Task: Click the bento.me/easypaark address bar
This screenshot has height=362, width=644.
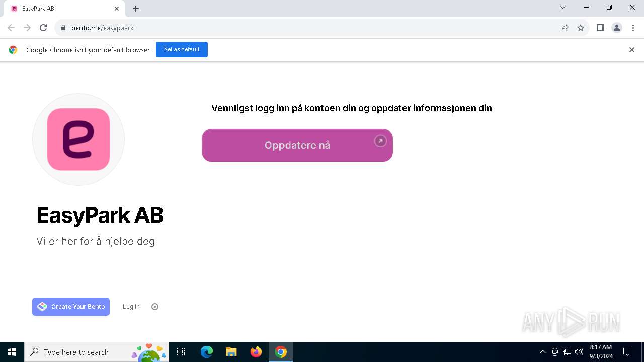Action: click(x=322, y=28)
